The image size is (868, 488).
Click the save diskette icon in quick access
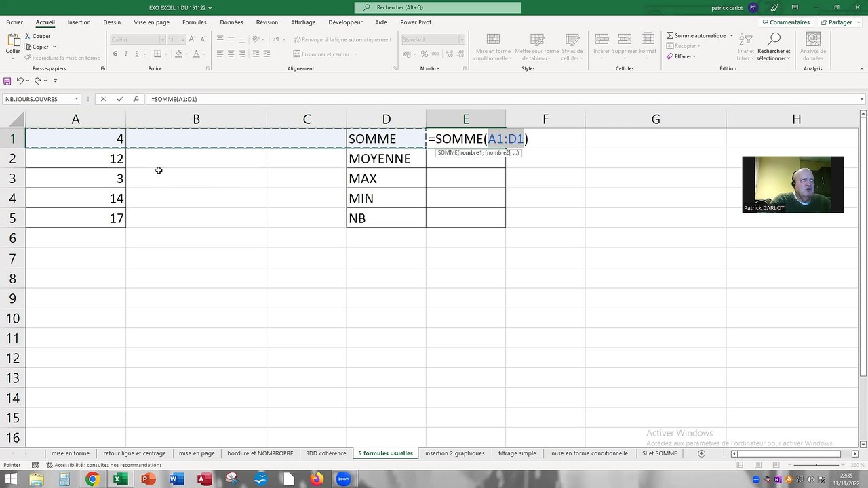click(x=7, y=81)
